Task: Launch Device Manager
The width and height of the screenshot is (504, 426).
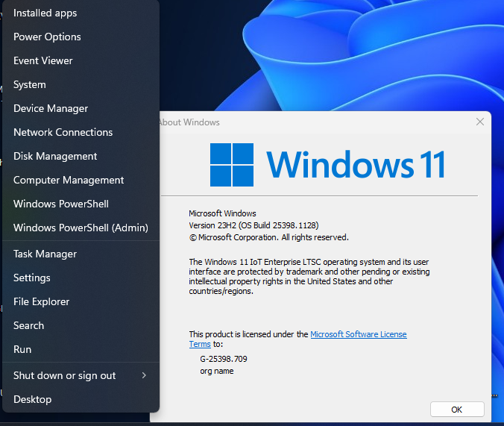Action: click(81, 108)
